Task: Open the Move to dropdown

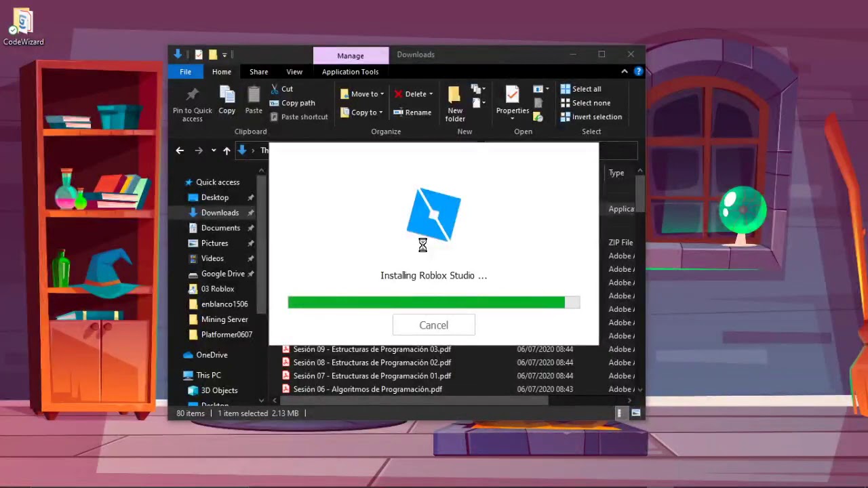Action: [363, 94]
